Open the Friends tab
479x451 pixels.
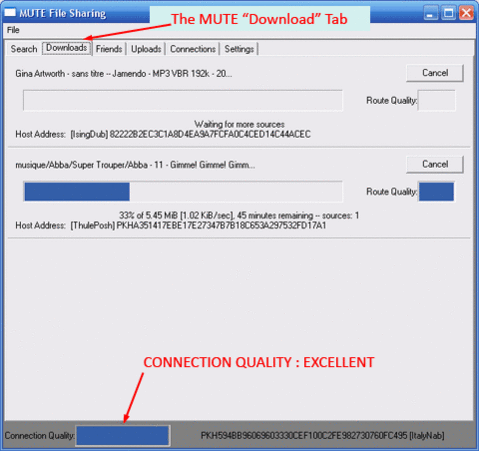point(109,49)
